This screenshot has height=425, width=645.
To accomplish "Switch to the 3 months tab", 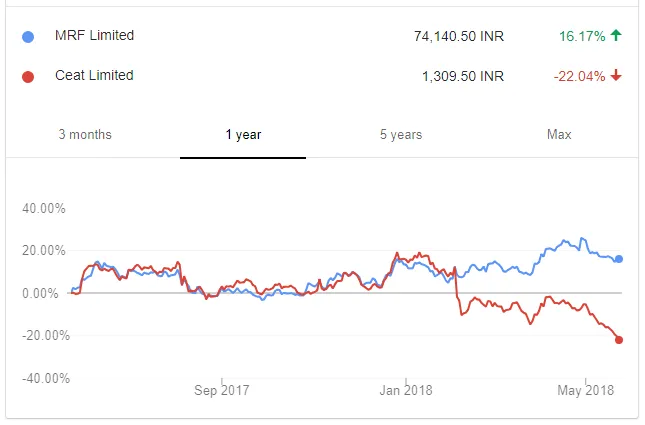I will point(85,134).
